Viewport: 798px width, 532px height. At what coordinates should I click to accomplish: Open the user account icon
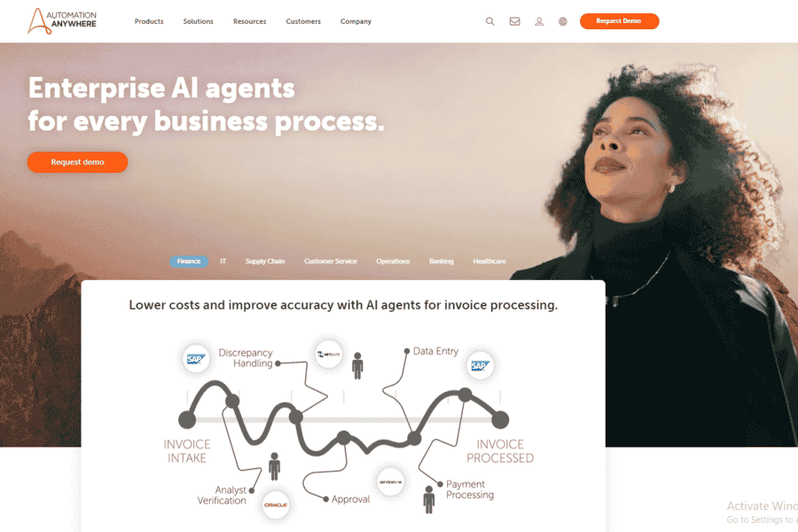539,21
